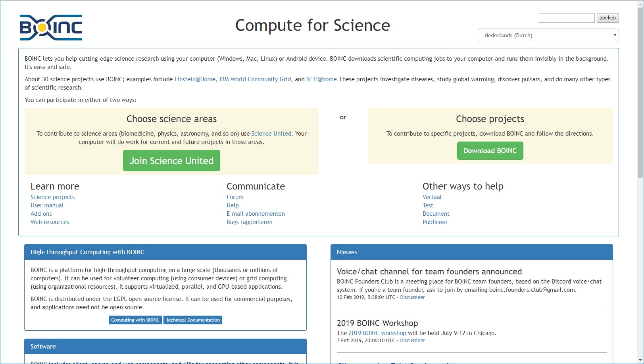
Task: Open the Technical Documentation button
Action: click(x=193, y=320)
